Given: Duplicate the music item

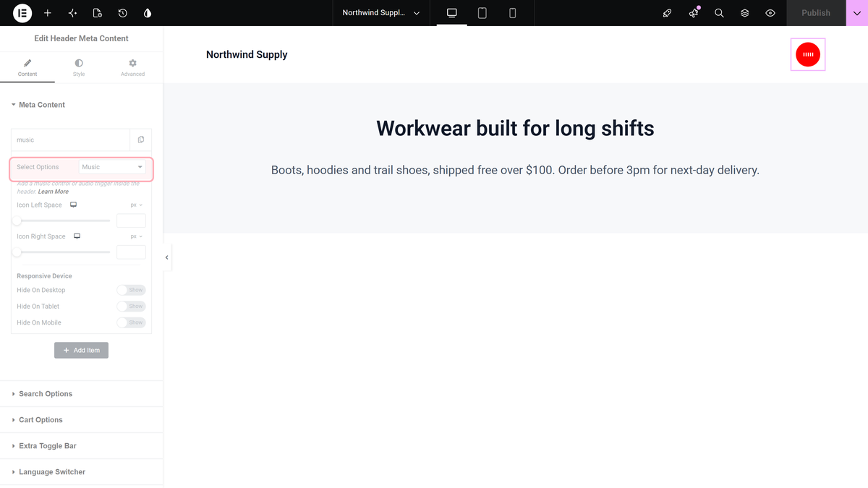Looking at the screenshot, I should [x=141, y=140].
